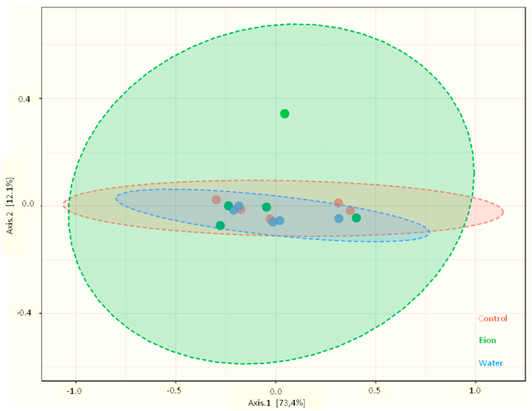
Task: Click the -1.0 tick label on x-axis
Action: [74, 391]
